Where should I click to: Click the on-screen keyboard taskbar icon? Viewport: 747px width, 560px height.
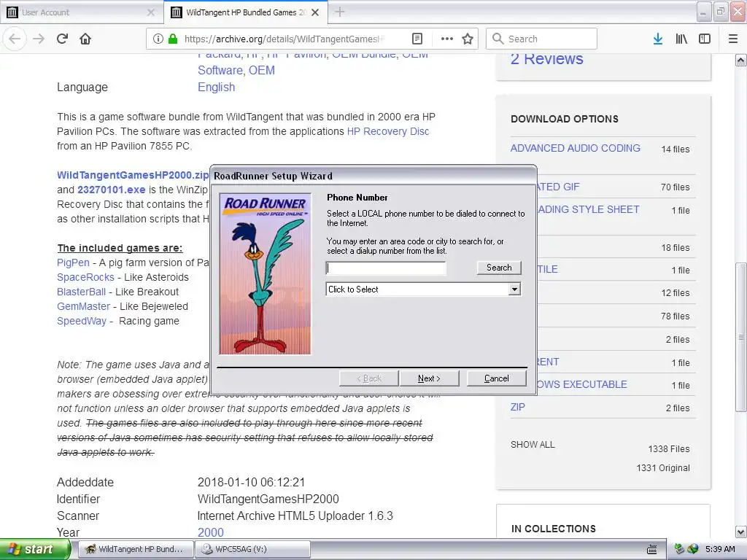point(652,549)
